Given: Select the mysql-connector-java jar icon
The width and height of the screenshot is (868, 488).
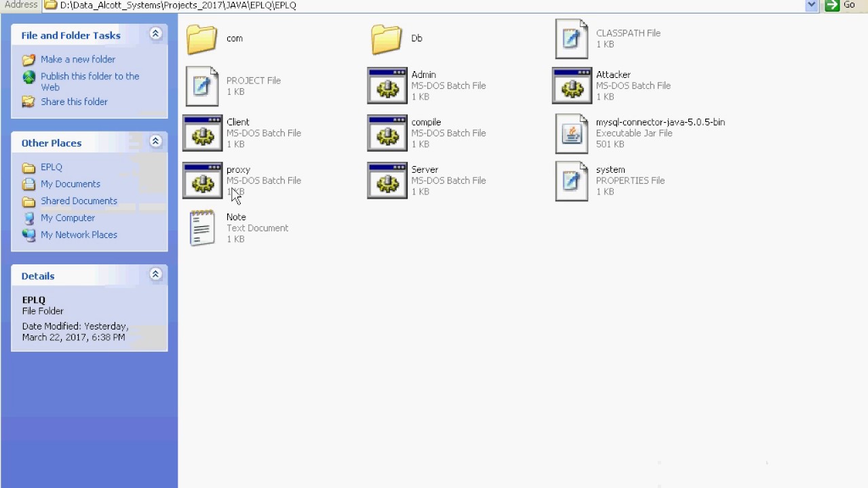Looking at the screenshot, I should (572, 134).
